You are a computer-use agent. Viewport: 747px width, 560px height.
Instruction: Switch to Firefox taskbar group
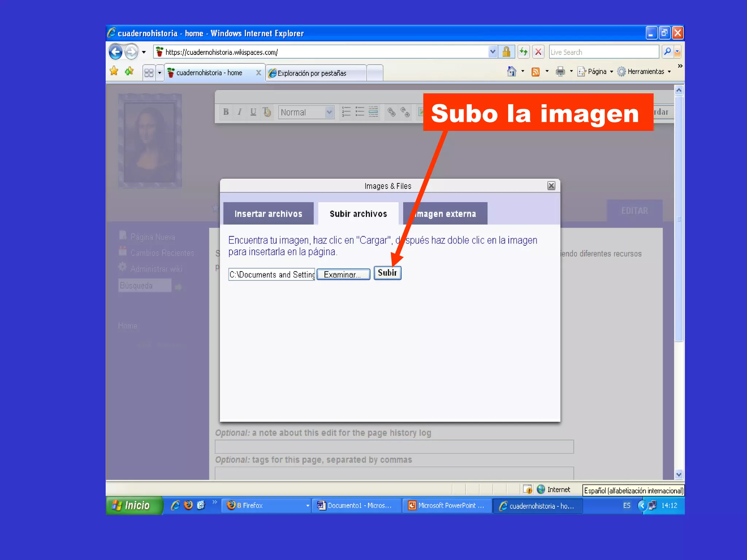point(266,506)
